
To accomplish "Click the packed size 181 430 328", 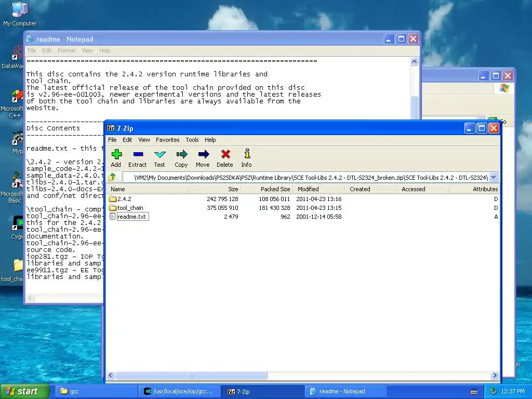I will tap(274, 208).
